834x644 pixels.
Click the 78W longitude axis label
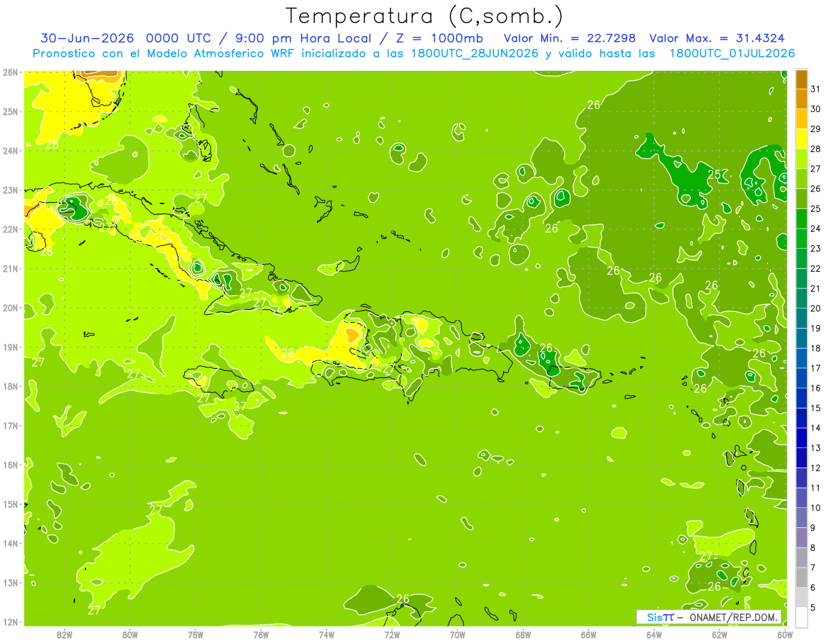point(195,635)
